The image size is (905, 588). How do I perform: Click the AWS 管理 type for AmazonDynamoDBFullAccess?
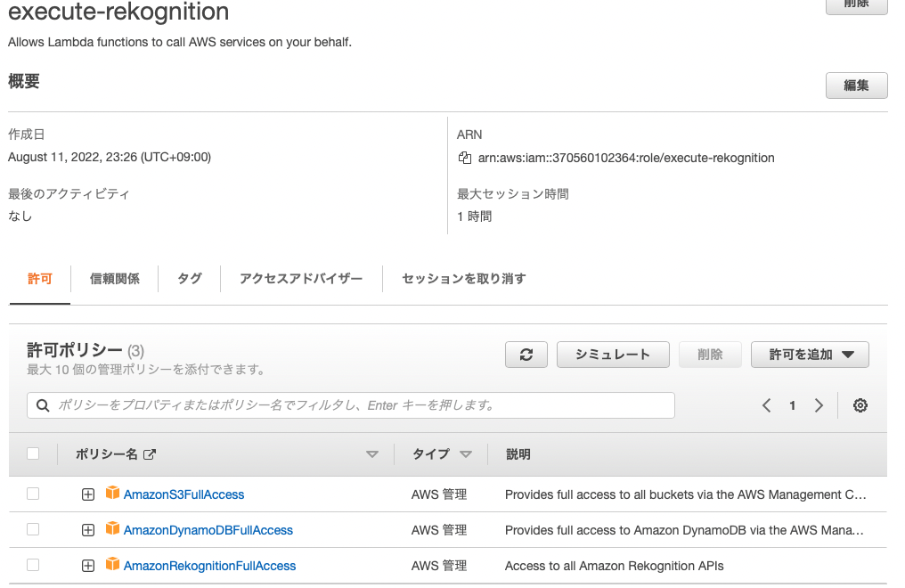439,530
